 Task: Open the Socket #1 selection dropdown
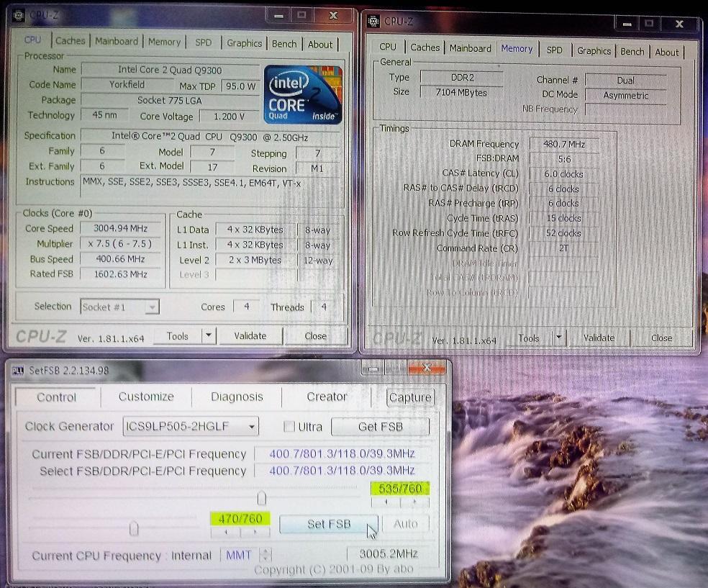119,307
